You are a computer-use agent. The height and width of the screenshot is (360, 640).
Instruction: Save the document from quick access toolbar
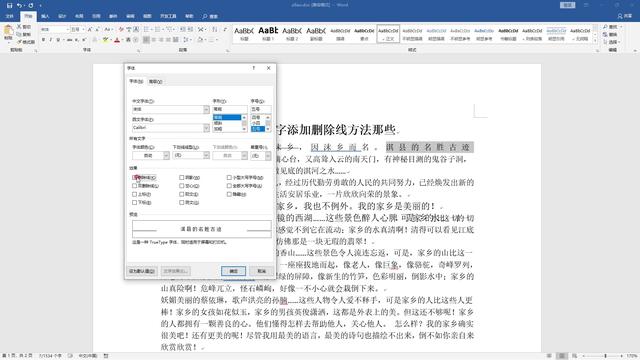(9, 5)
